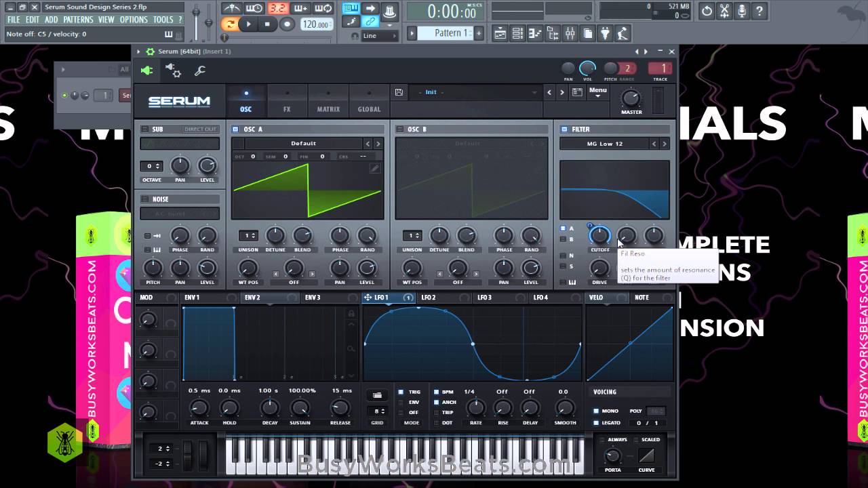This screenshot has width=868, height=488.
Task: Open the MG Low 12 filter type selector
Action: pos(604,144)
